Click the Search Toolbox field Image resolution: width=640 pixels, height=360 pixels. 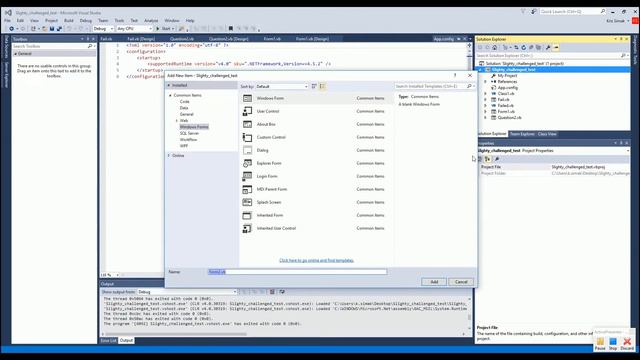(x=53, y=47)
